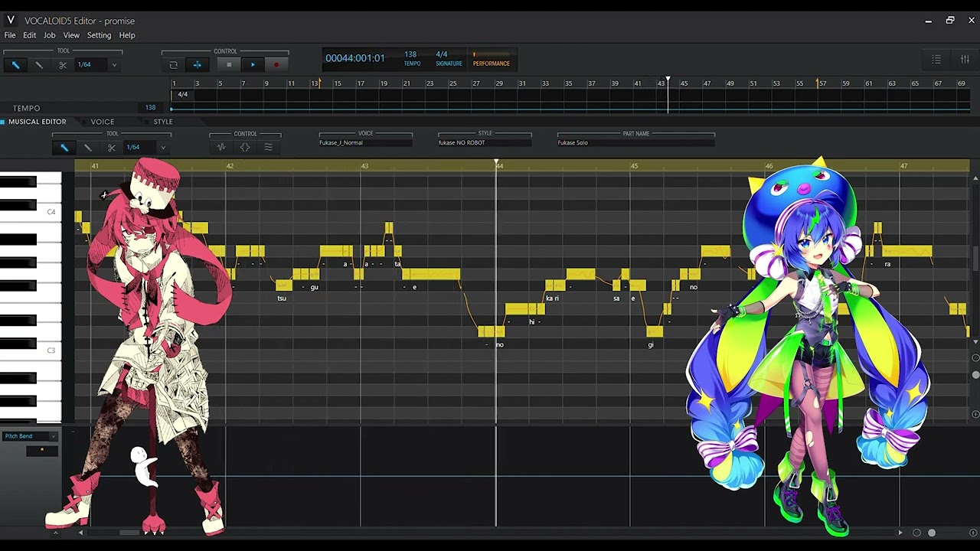Select the scissors tool in the top toolbar

[x=63, y=65]
